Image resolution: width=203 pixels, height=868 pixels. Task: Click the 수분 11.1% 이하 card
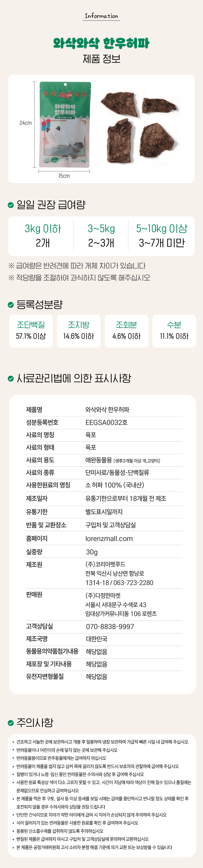tap(174, 331)
